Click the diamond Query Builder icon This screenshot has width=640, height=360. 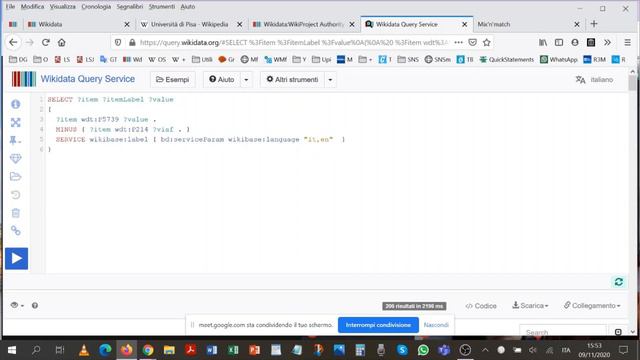coord(16,158)
